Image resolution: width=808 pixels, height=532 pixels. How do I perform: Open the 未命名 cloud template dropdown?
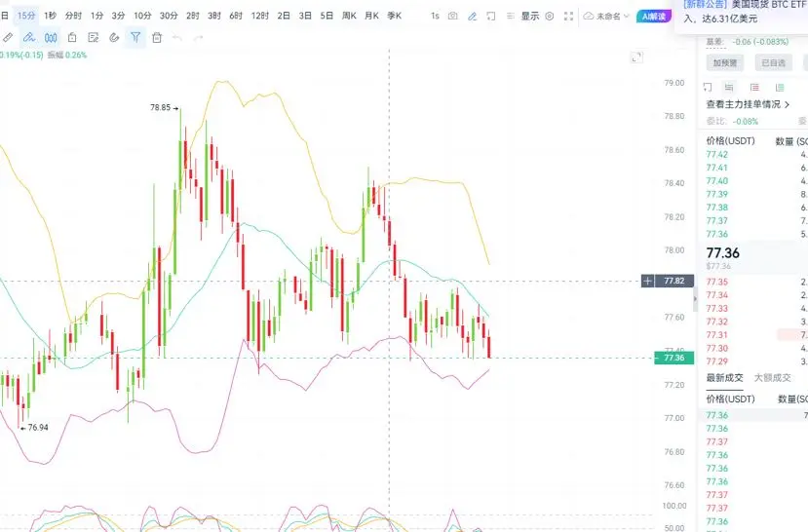pos(606,16)
